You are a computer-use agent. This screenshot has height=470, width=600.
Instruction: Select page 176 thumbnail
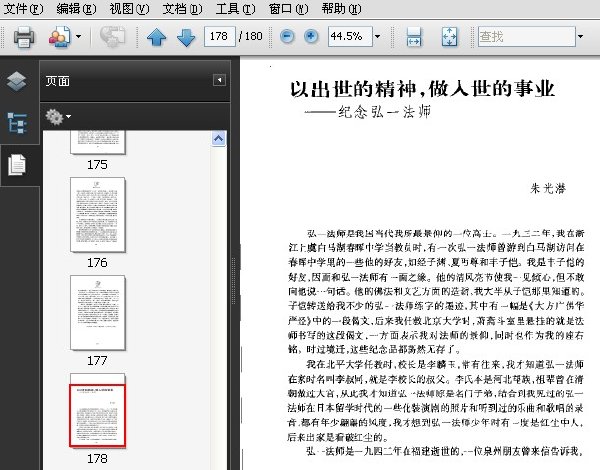(x=98, y=215)
